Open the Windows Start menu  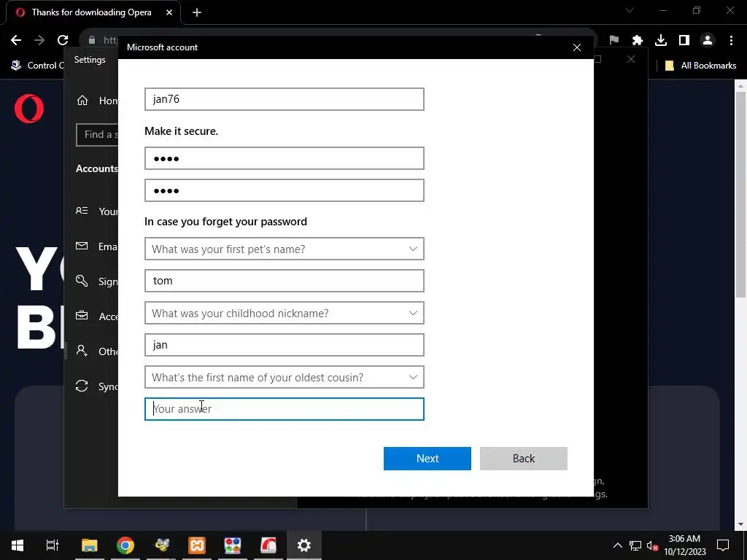18,545
